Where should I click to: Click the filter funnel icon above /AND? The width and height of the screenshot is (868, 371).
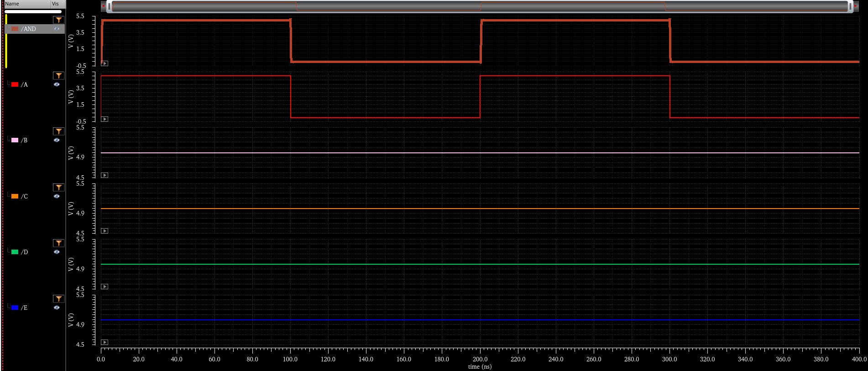(58, 20)
